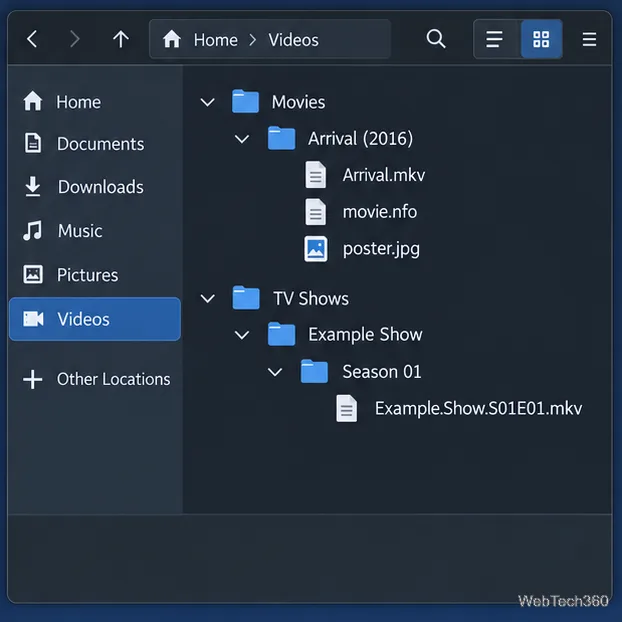Click the sidebar Home house icon
Viewport: 622px width, 622px height.
33,101
